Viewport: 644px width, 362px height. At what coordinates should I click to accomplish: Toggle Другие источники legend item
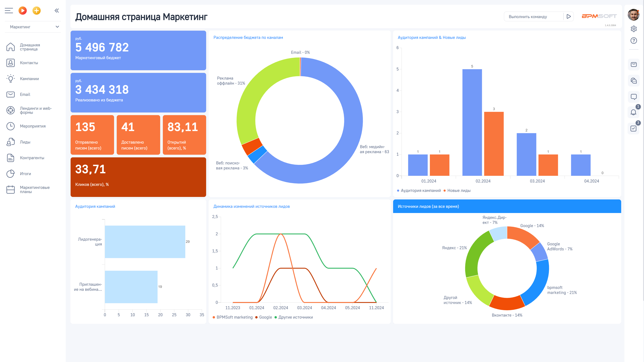[295, 317]
